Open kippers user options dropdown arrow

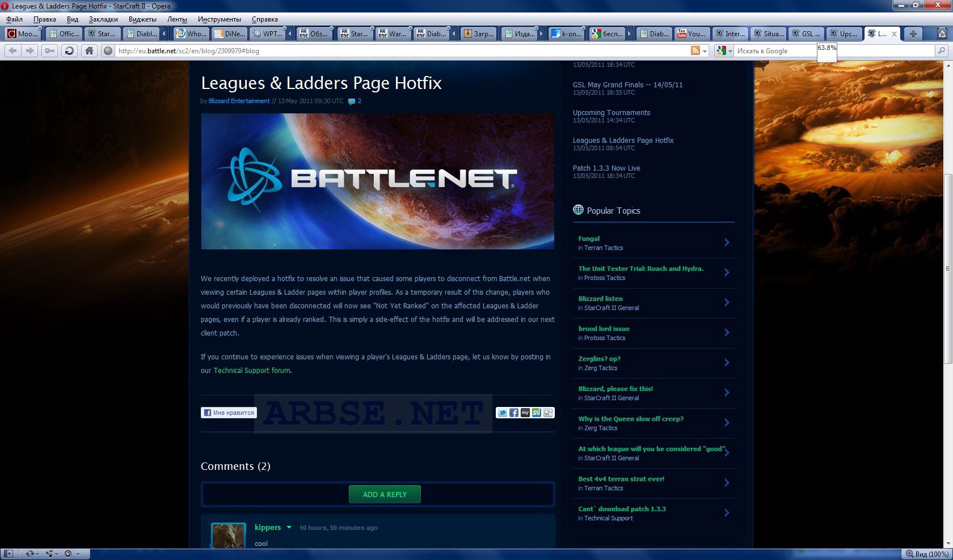tap(289, 527)
